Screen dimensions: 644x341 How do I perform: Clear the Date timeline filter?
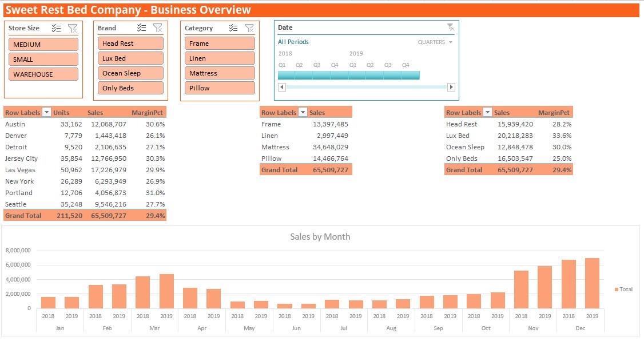coord(450,27)
